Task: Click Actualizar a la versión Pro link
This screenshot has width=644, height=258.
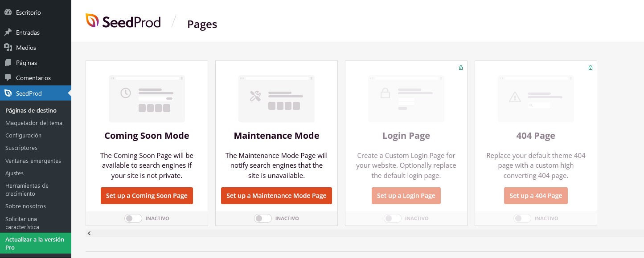Action: tap(35, 243)
